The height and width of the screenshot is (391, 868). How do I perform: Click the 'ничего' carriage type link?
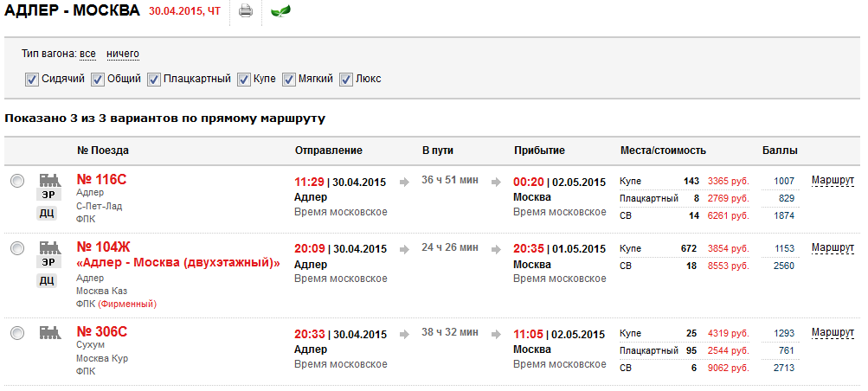point(123,54)
